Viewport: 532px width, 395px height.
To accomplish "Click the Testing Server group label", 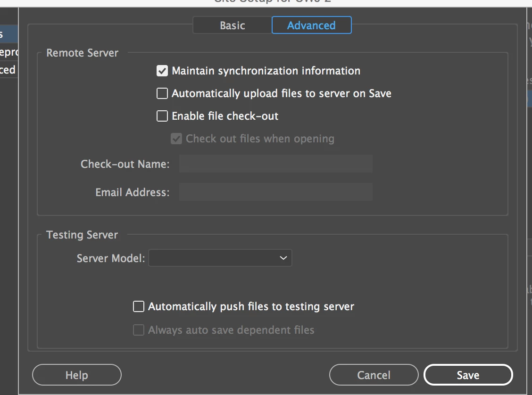I will pos(82,235).
